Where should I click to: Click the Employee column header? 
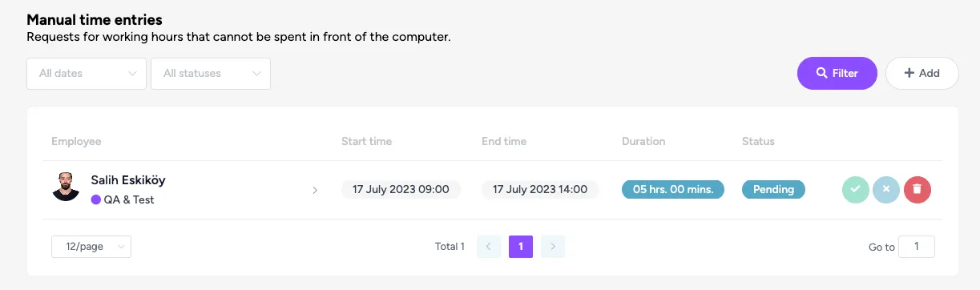point(76,141)
